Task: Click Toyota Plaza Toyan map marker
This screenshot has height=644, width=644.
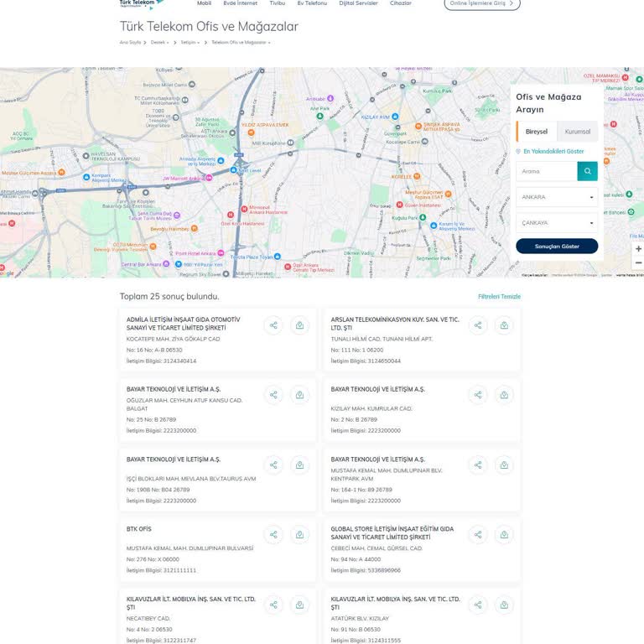Action: pos(278,257)
